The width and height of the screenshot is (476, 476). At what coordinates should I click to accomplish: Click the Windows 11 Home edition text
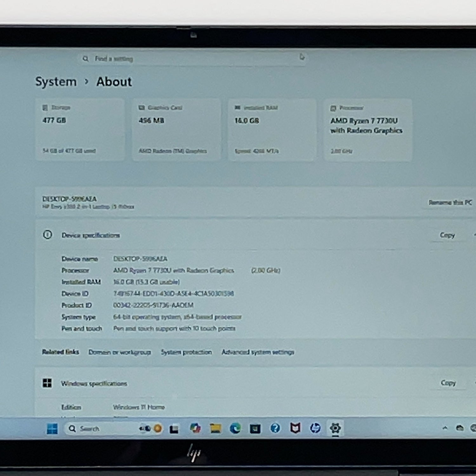[139, 407]
